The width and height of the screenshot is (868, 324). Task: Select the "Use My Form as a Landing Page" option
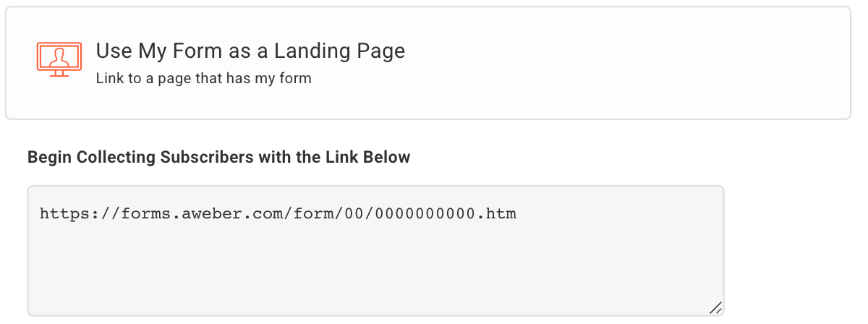[250, 51]
